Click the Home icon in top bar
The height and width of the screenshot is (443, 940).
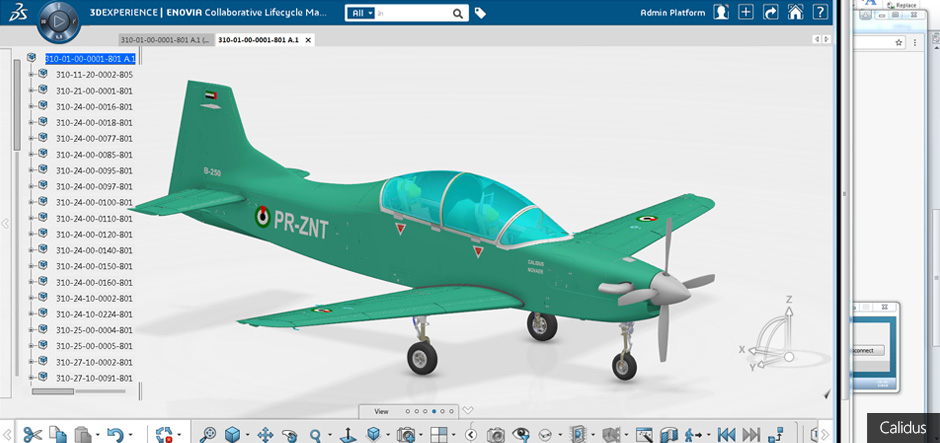795,13
